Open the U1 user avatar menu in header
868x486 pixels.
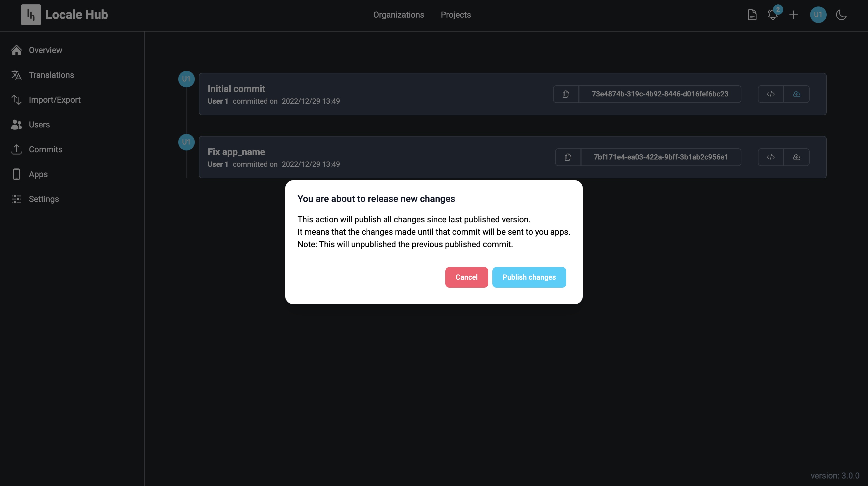coord(818,14)
